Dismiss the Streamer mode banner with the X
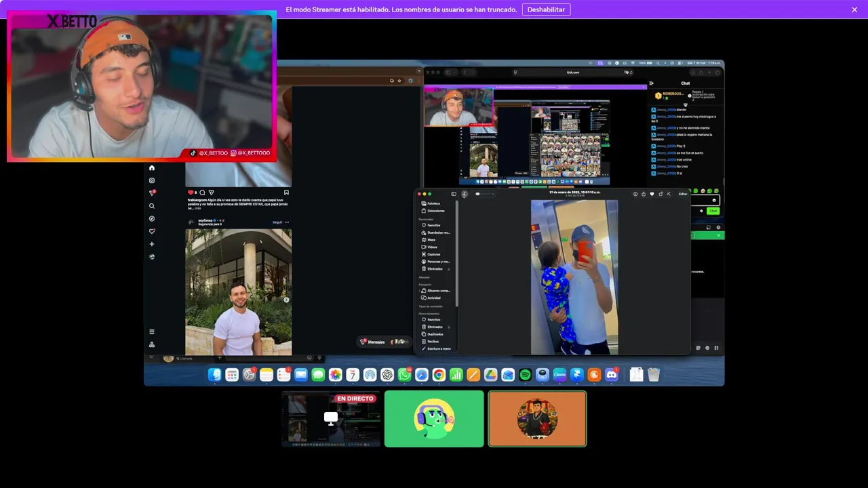Image resolution: width=868 pixels, height=488 pixels. click(854, 9)
